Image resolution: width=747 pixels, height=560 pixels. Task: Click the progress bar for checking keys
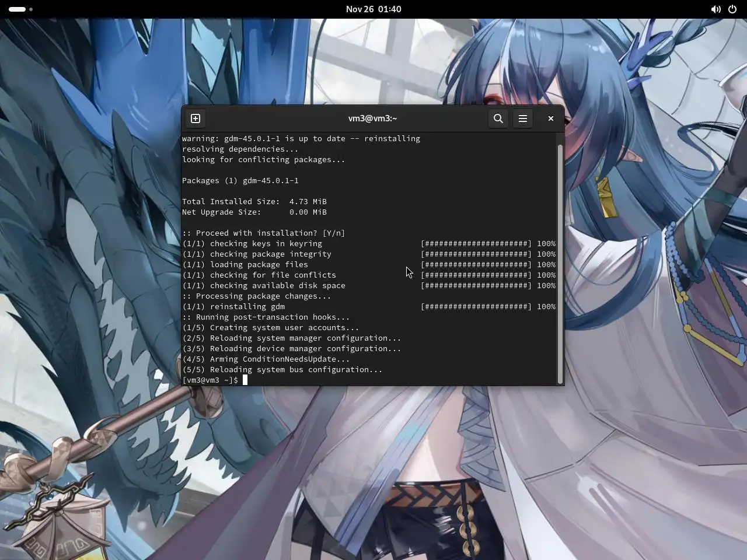pyautogui.click(x=476, y=244)
